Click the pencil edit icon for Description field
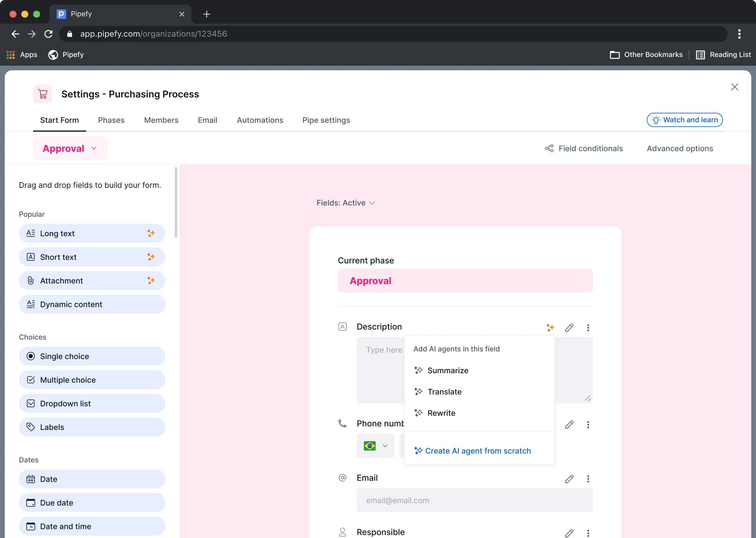 (x=569, y=327)
